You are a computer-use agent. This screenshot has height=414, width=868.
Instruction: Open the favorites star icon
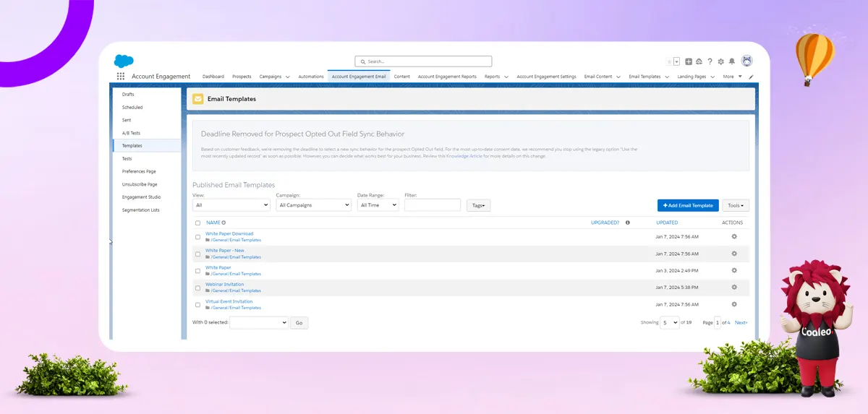coord(670,61)
